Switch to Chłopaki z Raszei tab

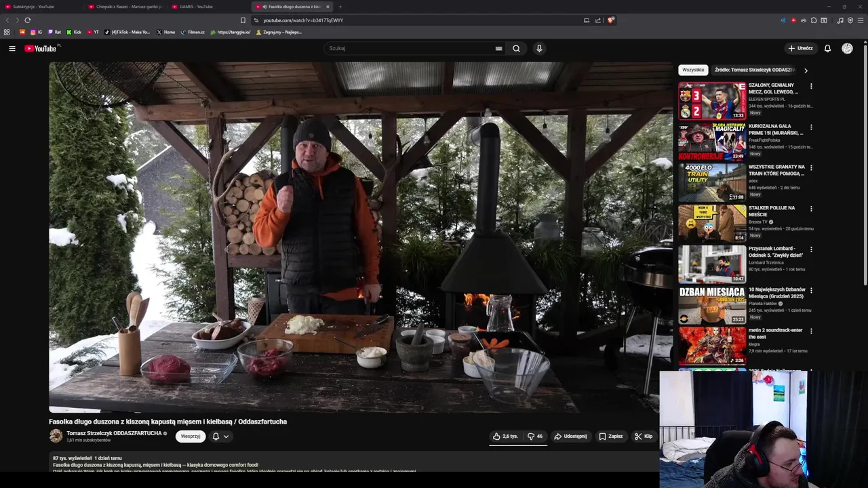[x=125, y=6]
